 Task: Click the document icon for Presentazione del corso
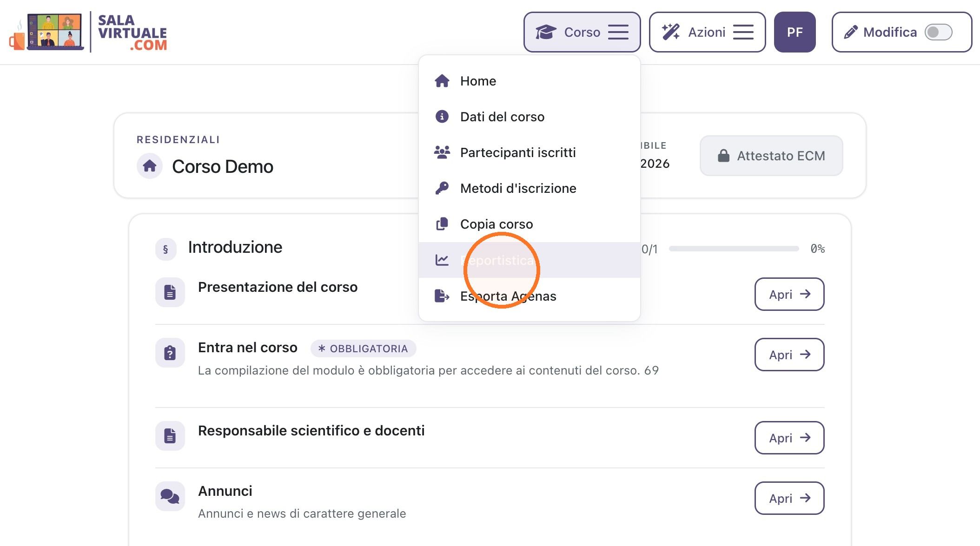[x=170, y=292]
